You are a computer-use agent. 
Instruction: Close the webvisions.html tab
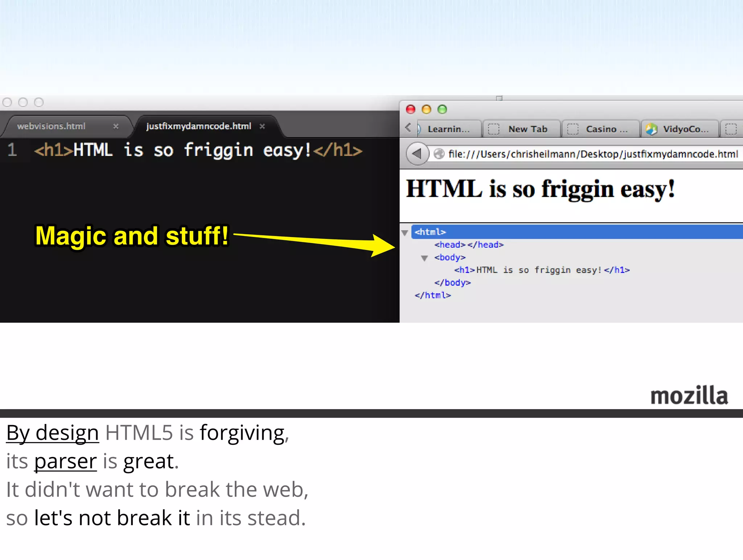[x=116, y=126]
